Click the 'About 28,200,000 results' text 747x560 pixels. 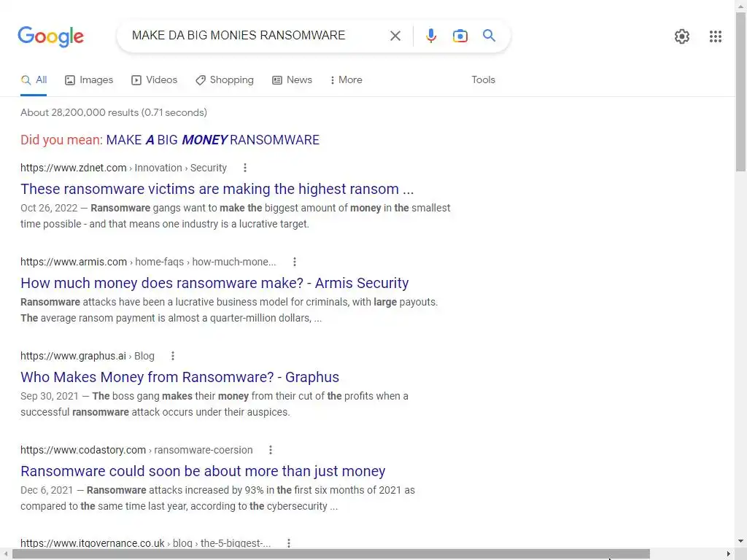113,112
